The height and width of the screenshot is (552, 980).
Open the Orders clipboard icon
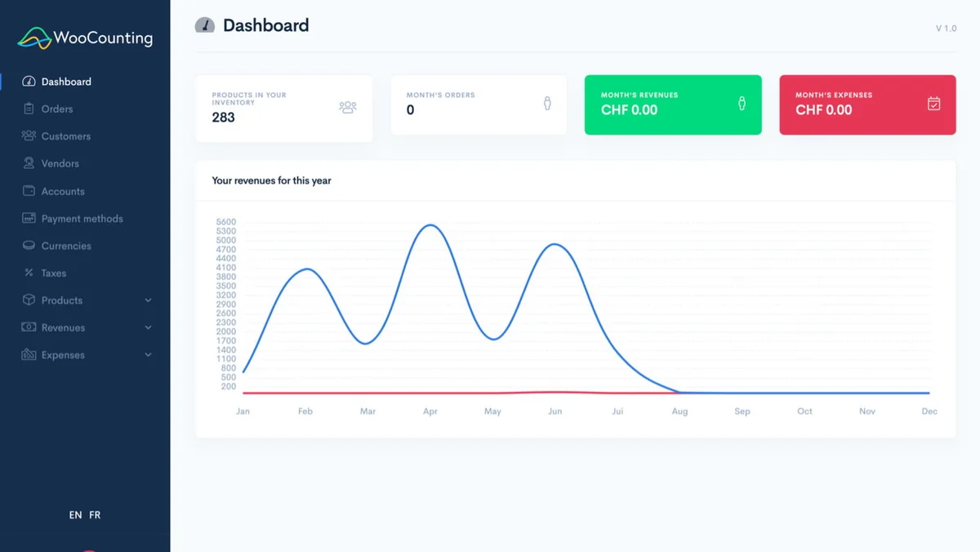[29, 109]
